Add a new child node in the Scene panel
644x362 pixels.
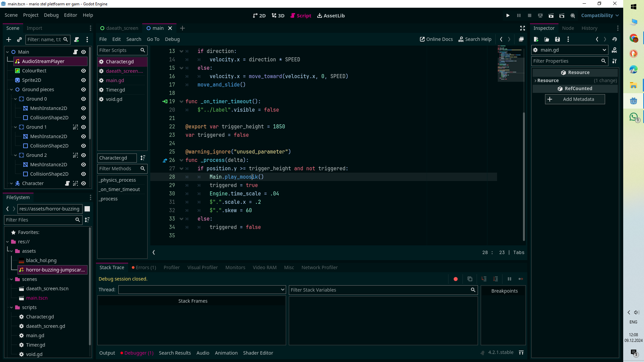pyautogui.click(x=9, y=40)
